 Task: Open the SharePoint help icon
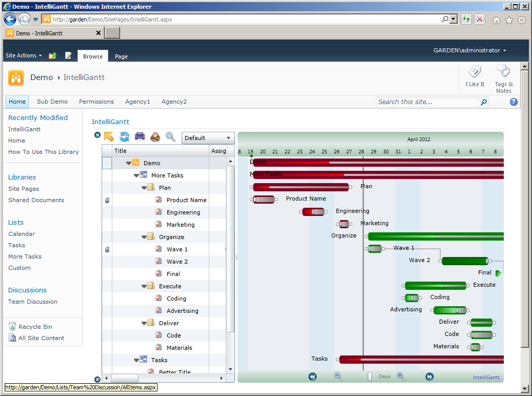pyautogui.click(x=514, y=102)
